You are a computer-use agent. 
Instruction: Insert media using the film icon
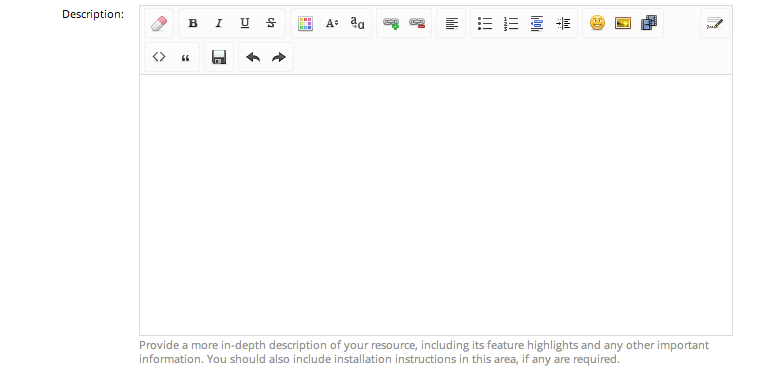pos(649,23)
